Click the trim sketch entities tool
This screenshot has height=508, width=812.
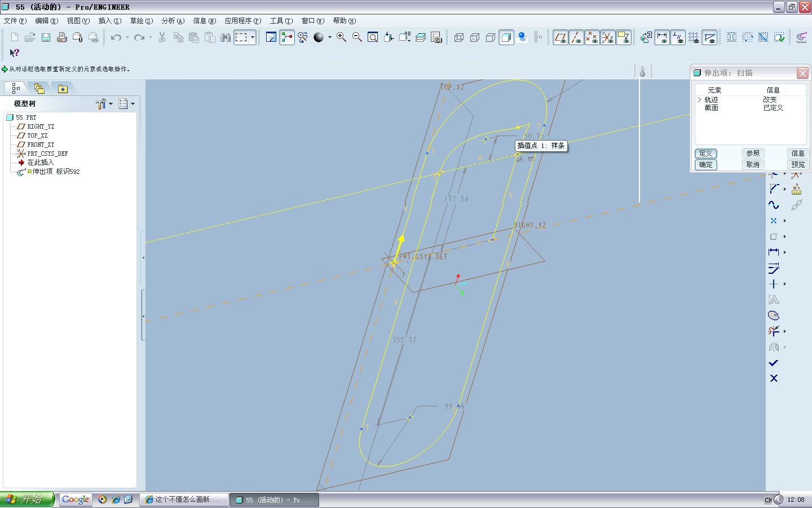774,331
